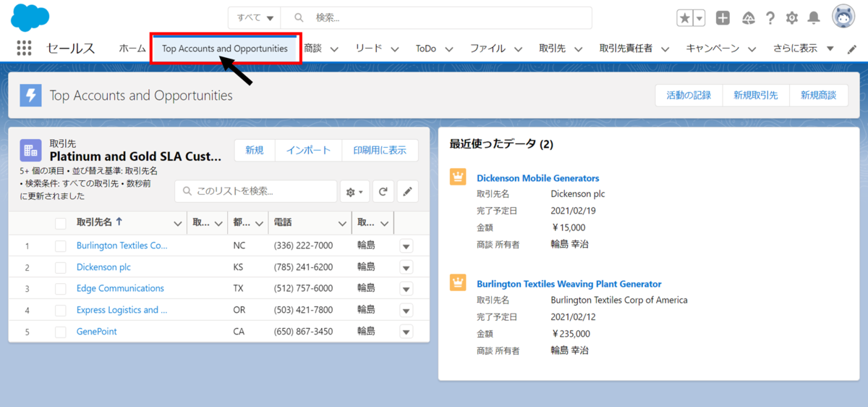Check the Edge Communications row checkbox
This screenshot has height=407, width=868.
[x=61, y=288]
